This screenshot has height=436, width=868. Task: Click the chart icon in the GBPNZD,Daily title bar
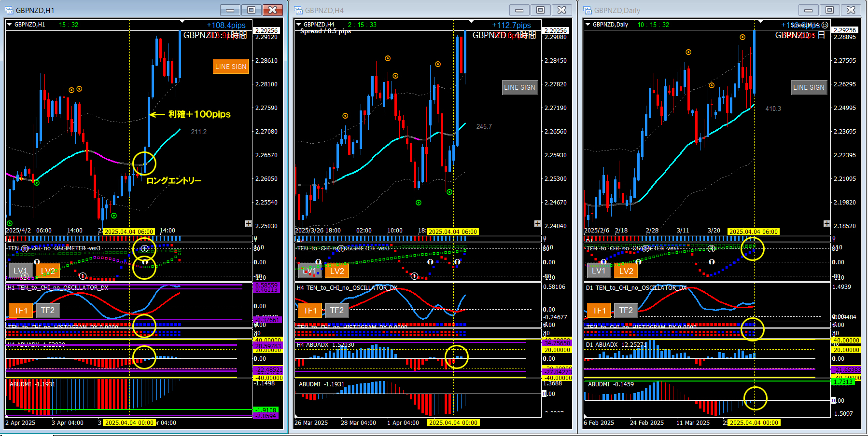(588, 10)
